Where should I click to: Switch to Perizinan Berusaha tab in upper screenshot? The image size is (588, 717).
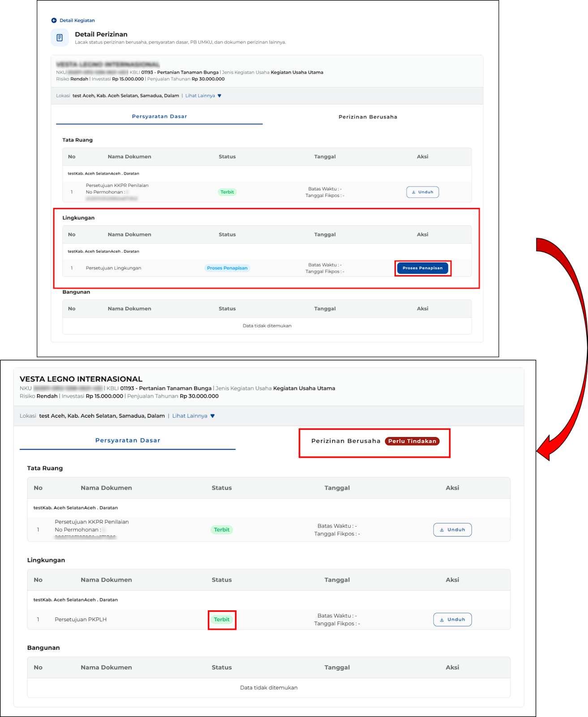368,117
